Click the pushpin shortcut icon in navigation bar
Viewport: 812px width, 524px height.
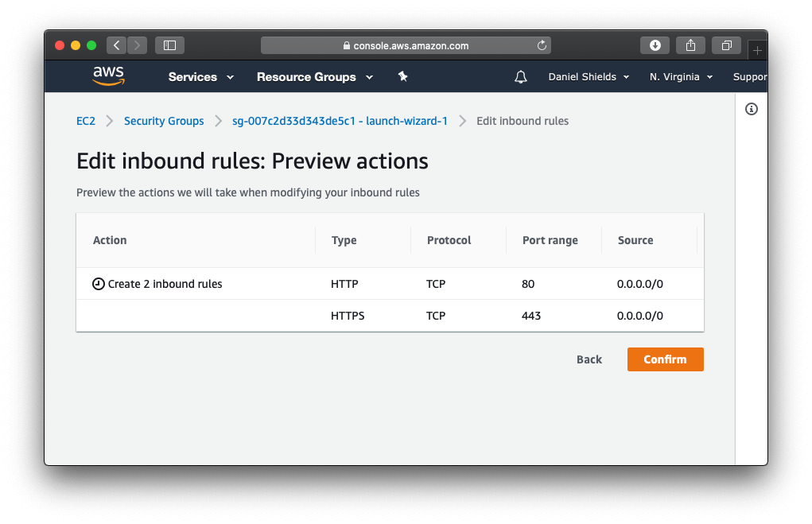(402, 76)
